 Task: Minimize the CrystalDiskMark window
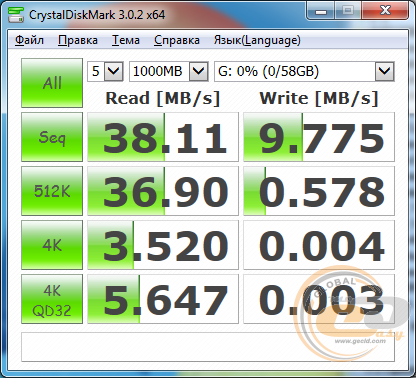321,12
